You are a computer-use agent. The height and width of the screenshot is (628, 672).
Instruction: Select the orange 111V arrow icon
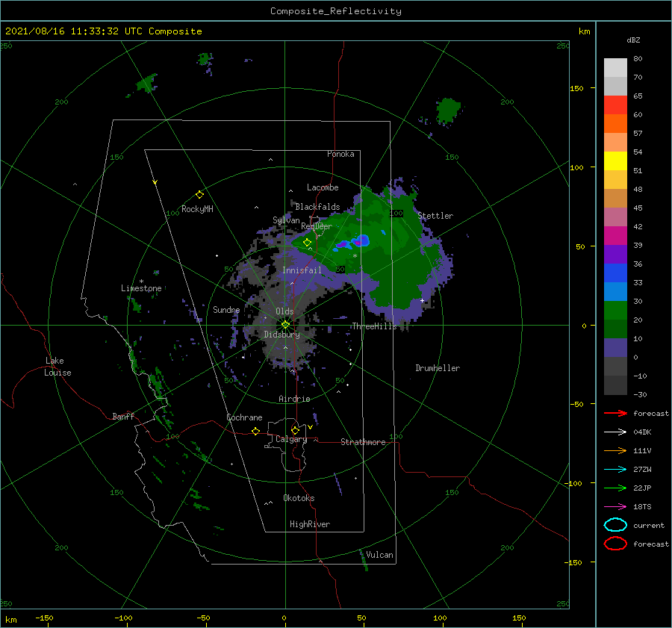tap(615, 450)
